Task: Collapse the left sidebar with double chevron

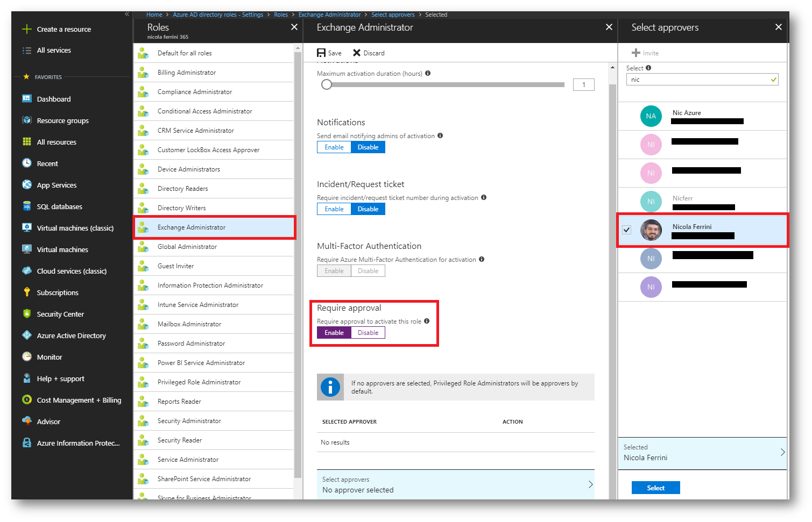Action: point(127,15)
